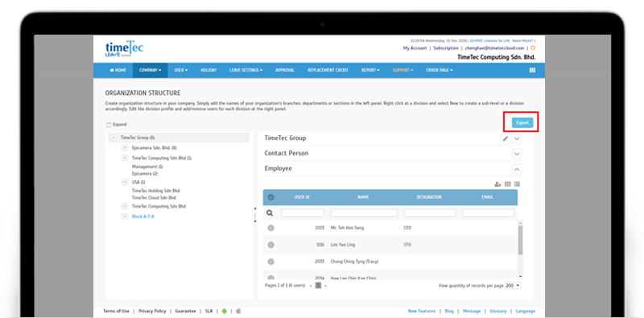The height and width of the screenshot is (318, 644).
Task: Click the magnifier search icon in filter row
Action: point(270,213)
